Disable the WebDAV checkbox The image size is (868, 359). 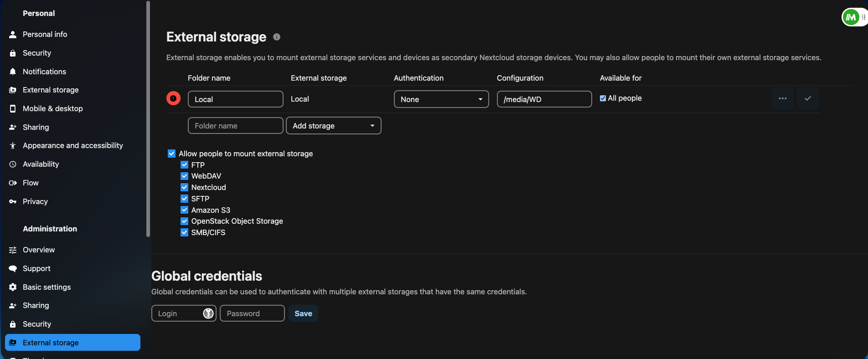(185, 176)
